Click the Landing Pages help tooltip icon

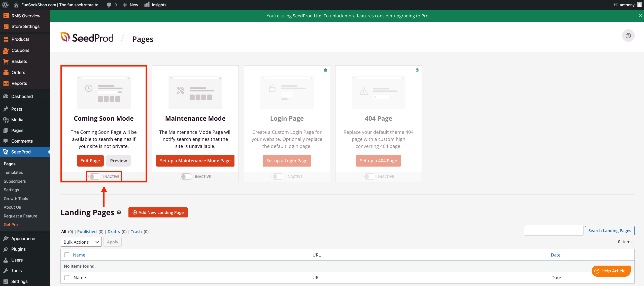119,212
